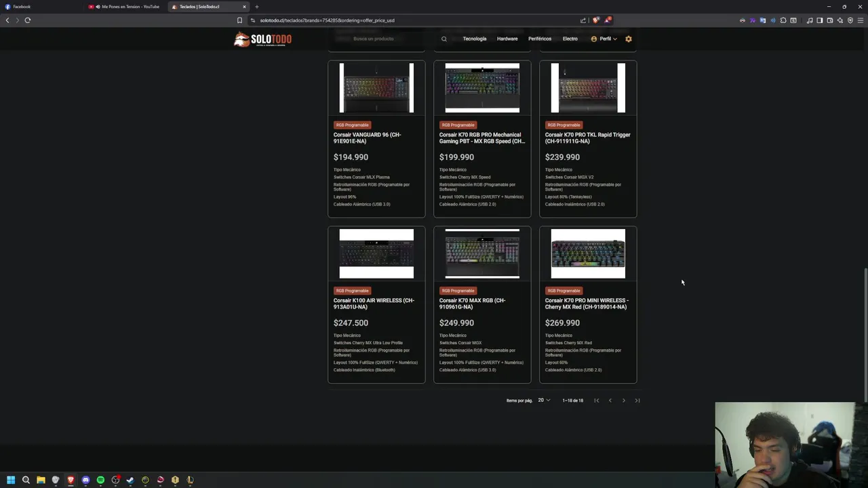Go back with the browser back arrow
868x488 pixels.
point(7,20)
